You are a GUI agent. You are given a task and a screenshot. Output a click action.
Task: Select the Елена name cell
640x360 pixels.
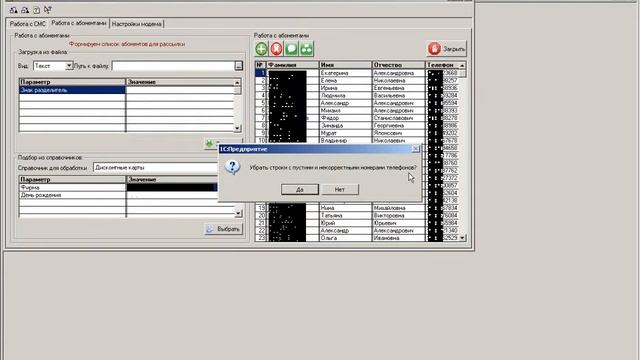pos(345,80)
